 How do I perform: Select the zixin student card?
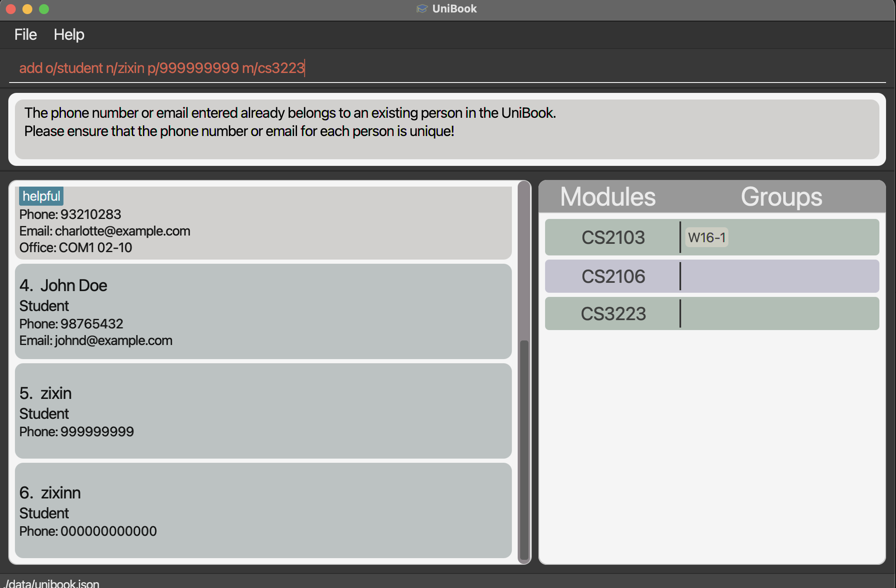point(263,411)
